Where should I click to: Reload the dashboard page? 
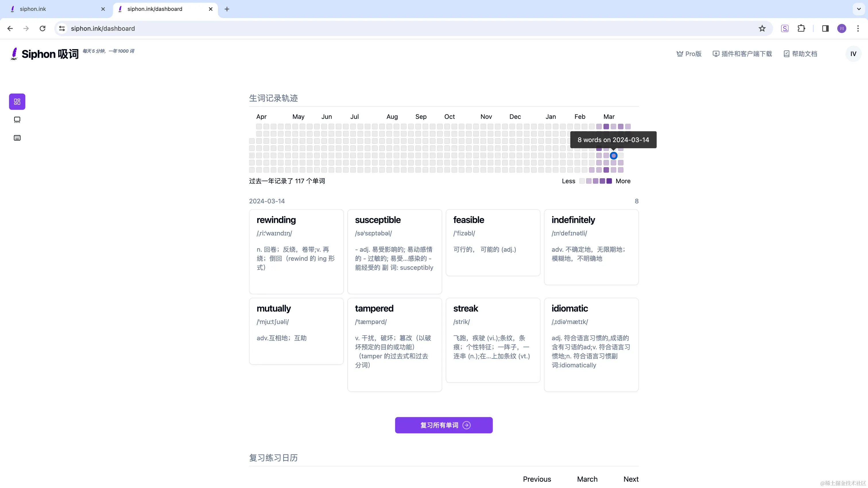point(42,29)
